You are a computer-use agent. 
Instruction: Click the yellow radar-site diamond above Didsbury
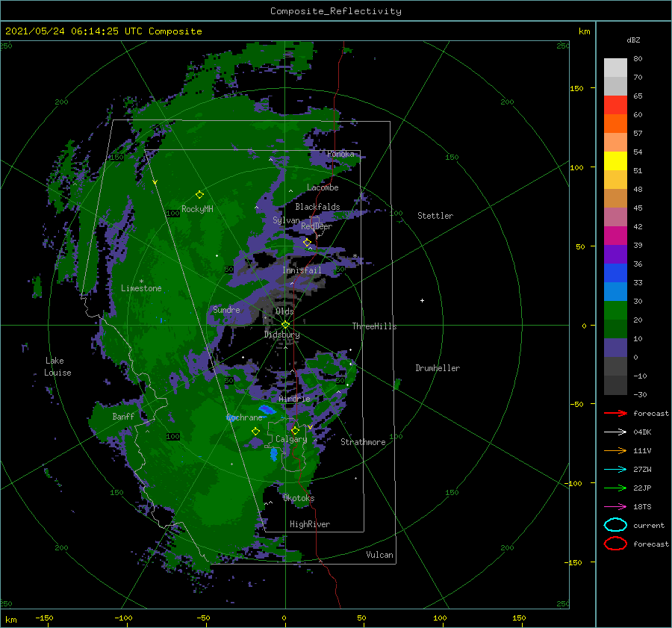pyautogui.click(x=285, y=325)
